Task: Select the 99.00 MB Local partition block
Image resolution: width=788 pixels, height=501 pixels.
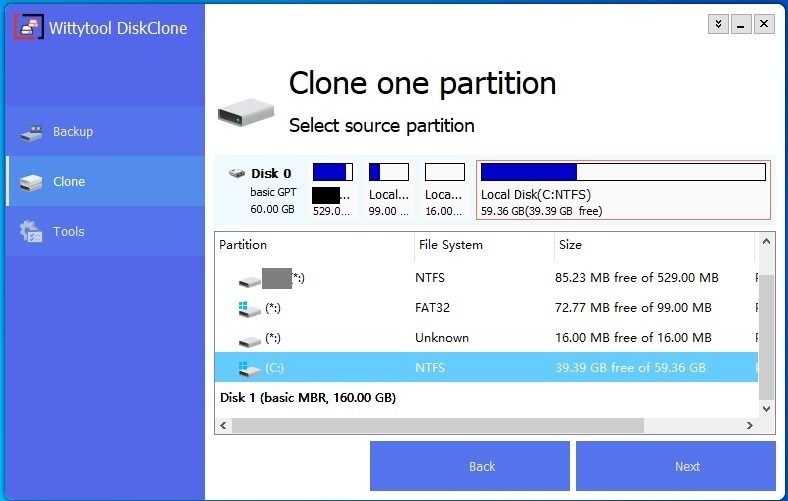Action: 388,189
